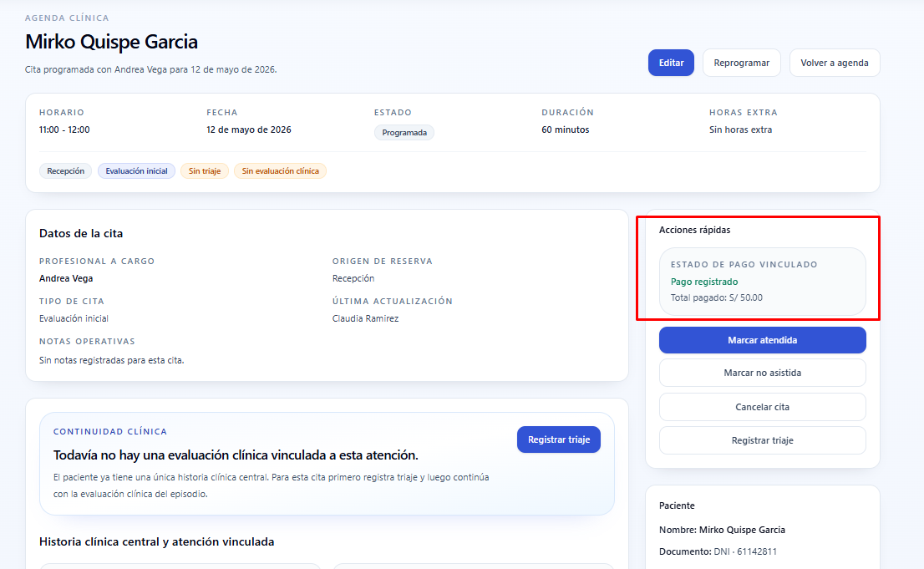Click Registrar triaje in Continuidad clínica card
The image size is (924, 569).
(559, 439)
